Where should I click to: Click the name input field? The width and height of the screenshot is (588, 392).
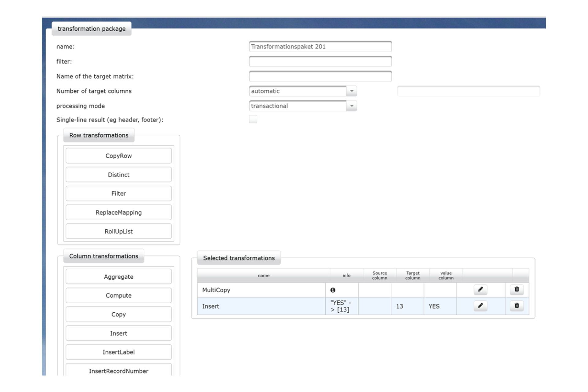point(320,47)
